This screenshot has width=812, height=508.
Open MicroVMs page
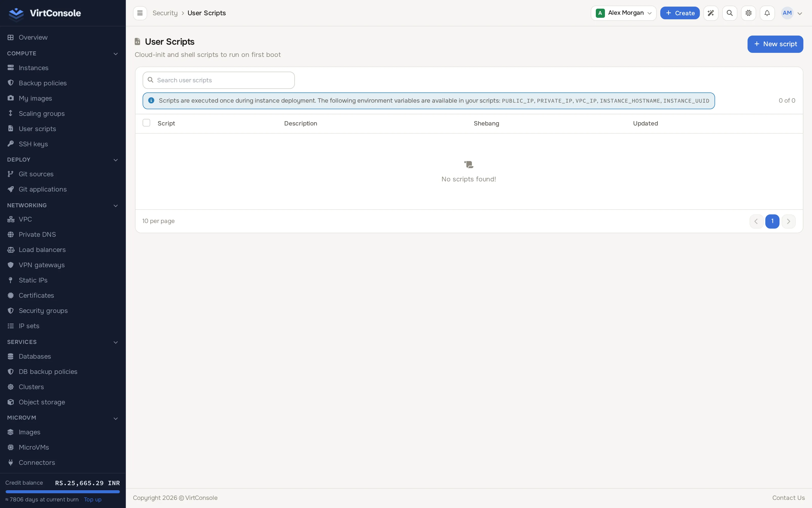click(63, 447)
